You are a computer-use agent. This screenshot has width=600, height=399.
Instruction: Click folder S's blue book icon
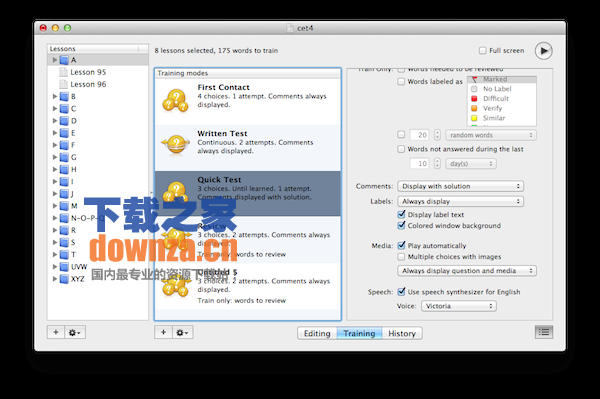64,243
